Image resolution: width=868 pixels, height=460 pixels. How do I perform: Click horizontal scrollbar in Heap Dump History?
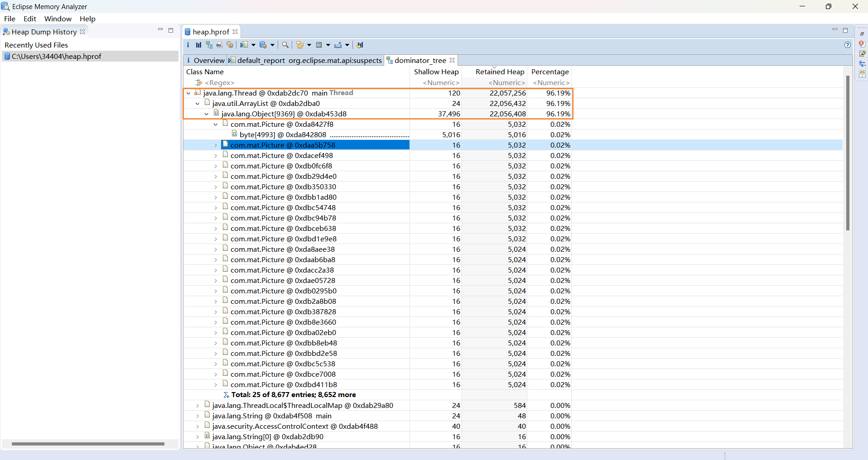[88, 444]
